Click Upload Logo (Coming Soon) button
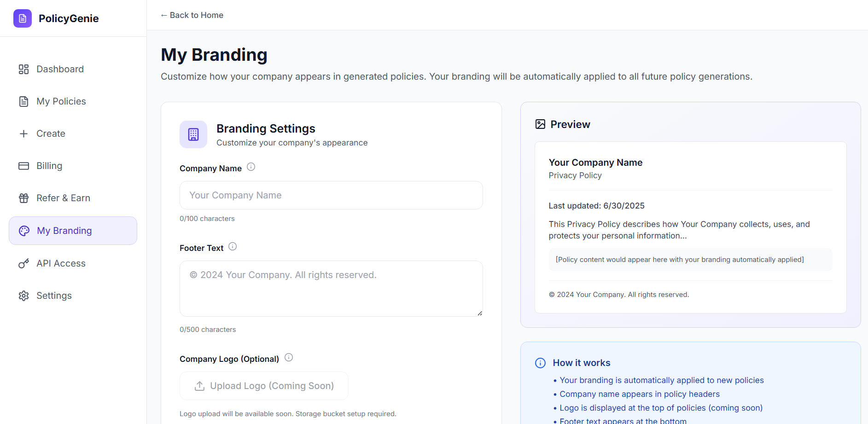This screenshot has height=424, width=868. 264,386
